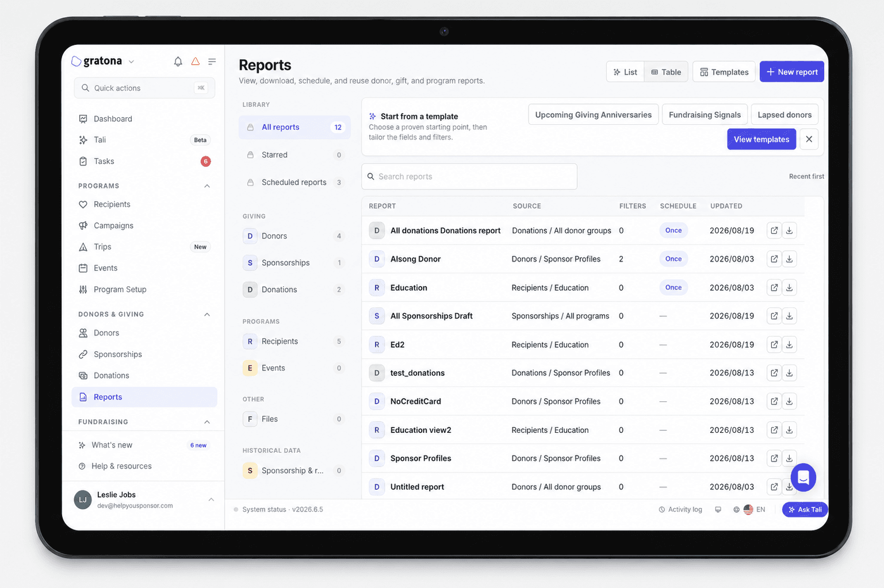Image resolution: width=884 pixels, height=588 pixels.
Task: Open Untitled report externally
Action: click(774, 487)
